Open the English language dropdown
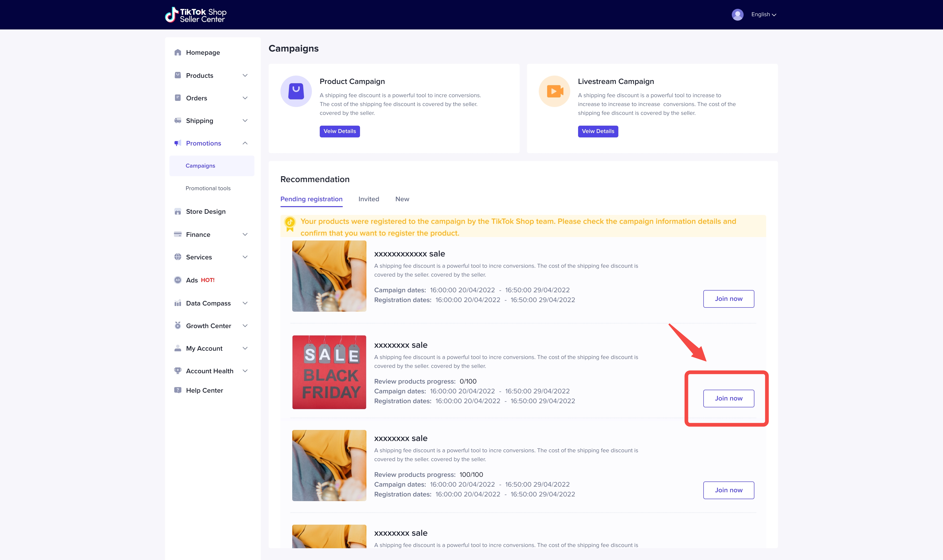Screen dimensions: 943x560 click(x=763, y=14)
